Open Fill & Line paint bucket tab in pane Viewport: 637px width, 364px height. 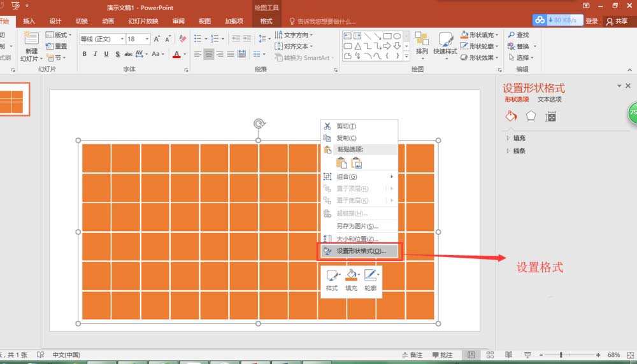(511, 116)
